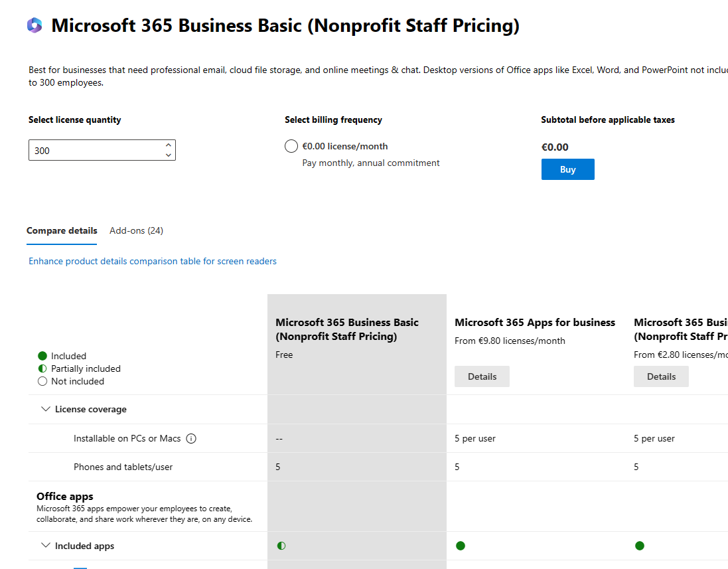
Task: Click the Microsoft 365 logo icon
Action: [35, 26]
